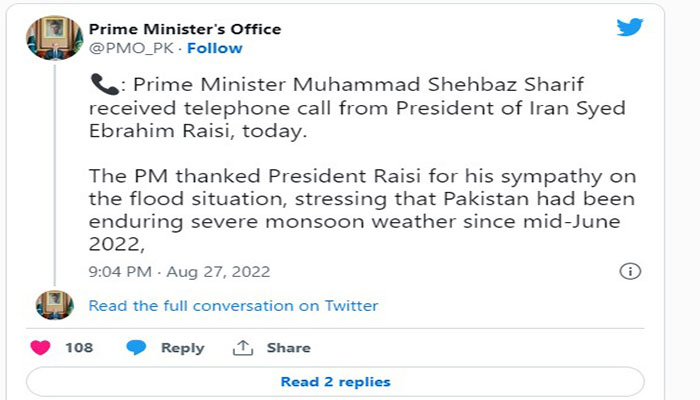This screenshot has width=700, height=400.
Task: Like the tweet with the heart icon
Action: pyautogui.click(x=41, y=348)
